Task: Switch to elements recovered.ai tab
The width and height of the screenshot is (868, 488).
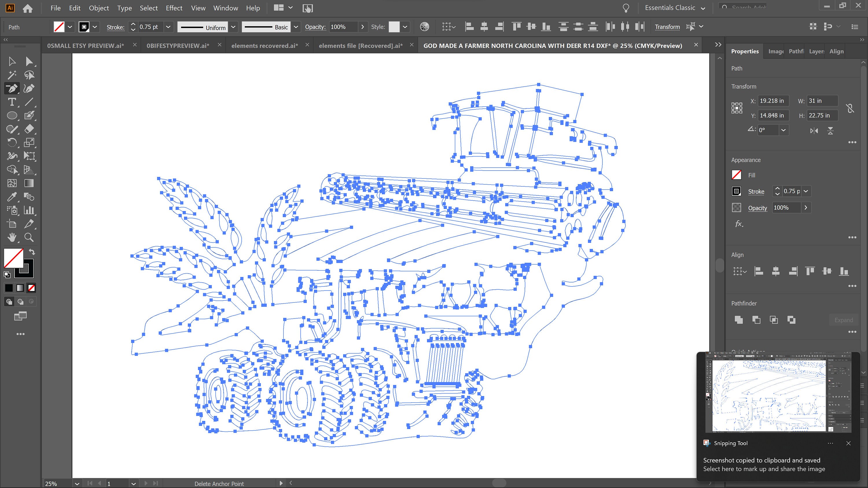Action: point(264,45)
